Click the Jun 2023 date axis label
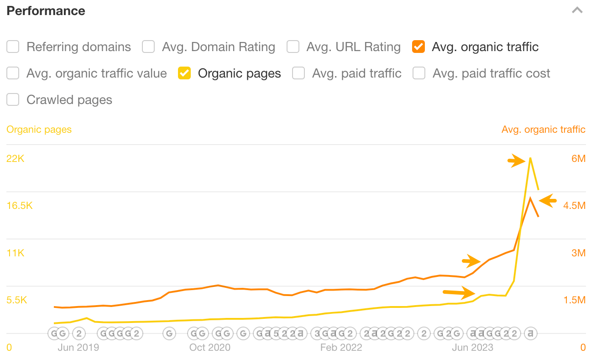Screen dimensions: 596x364 (473, 347)
